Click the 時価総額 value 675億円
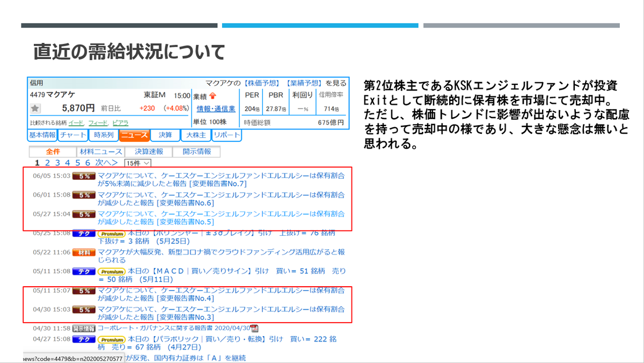 click(331, 122)
